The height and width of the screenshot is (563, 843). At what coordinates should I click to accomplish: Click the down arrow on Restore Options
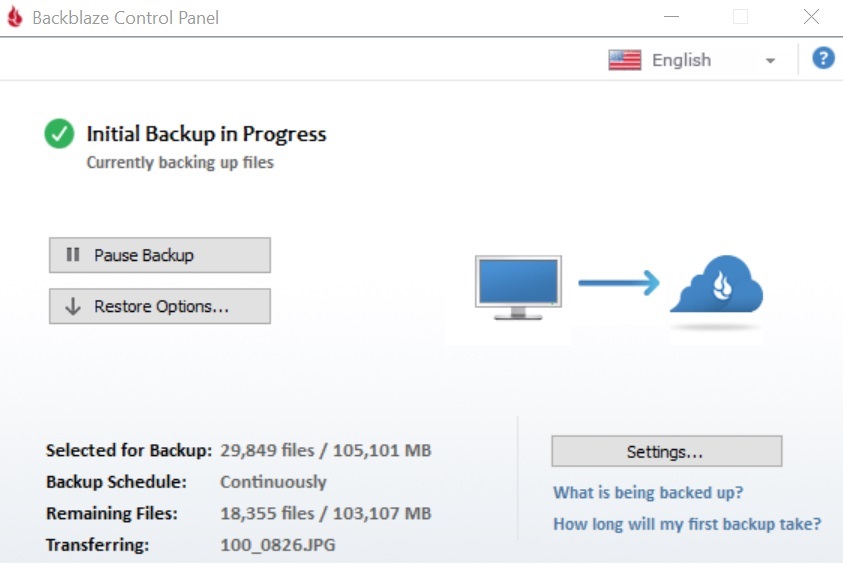(73, 307)
